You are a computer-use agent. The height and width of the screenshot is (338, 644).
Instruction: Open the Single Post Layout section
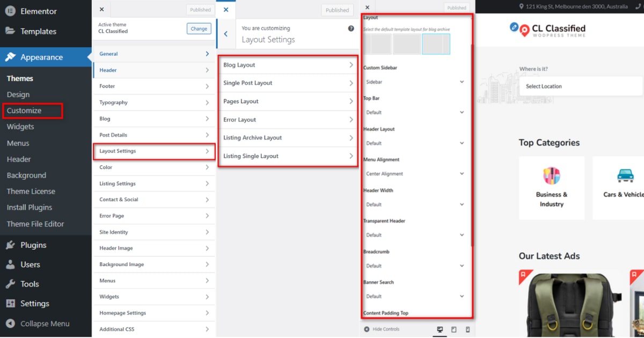pyautogui.click(x=288, y=83)
